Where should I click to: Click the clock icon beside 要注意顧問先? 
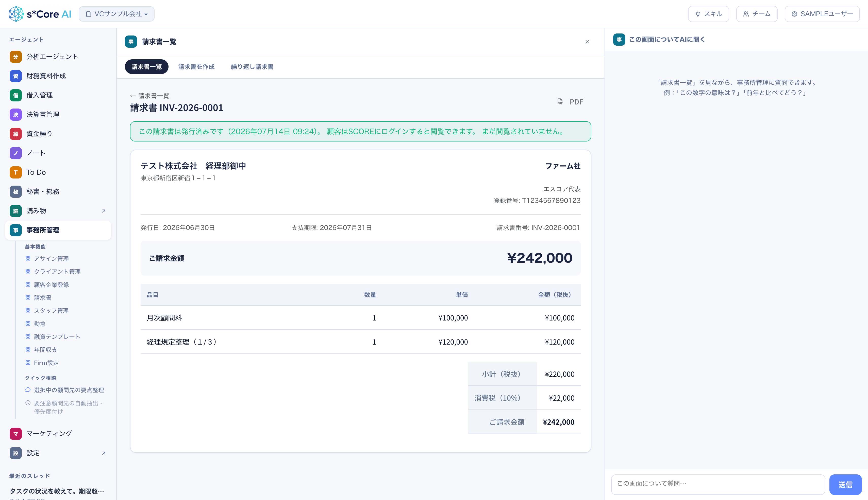tap(28, 403)
